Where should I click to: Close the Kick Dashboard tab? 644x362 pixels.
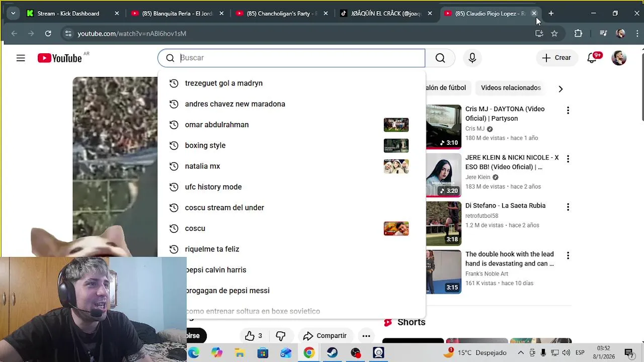(x=117, y=14)
